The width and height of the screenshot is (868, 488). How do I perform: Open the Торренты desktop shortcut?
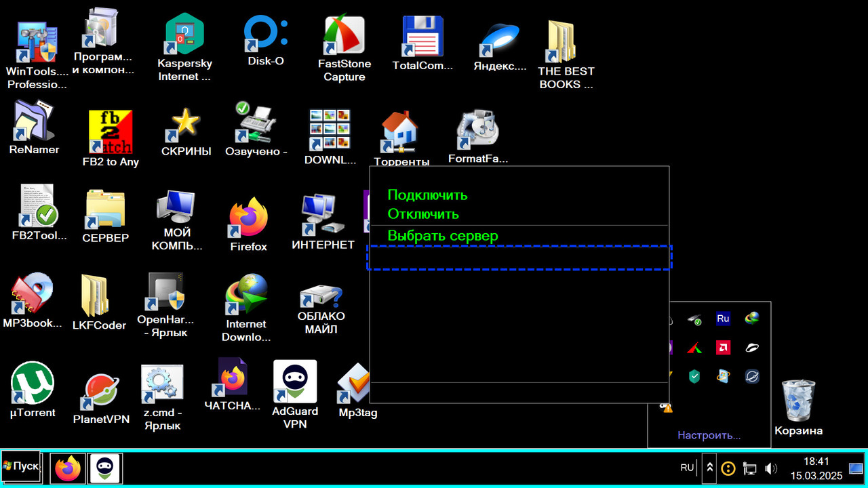tap(401, 139)
